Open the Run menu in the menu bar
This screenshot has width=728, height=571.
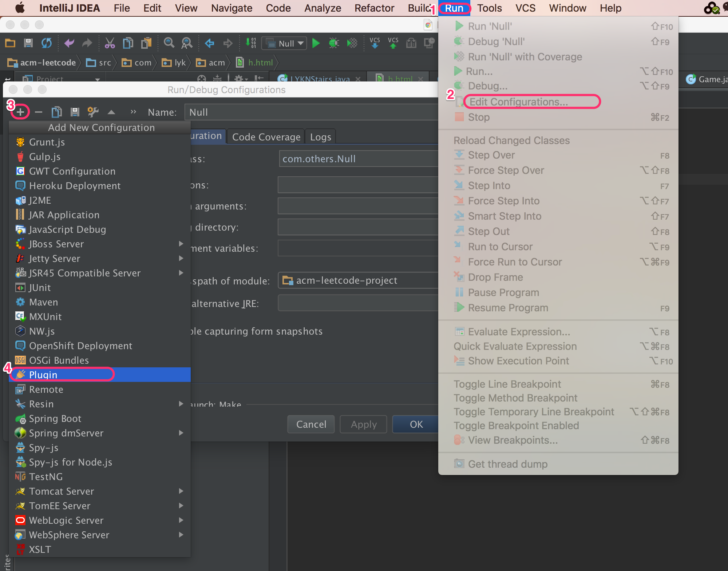(x=454, y=8)
